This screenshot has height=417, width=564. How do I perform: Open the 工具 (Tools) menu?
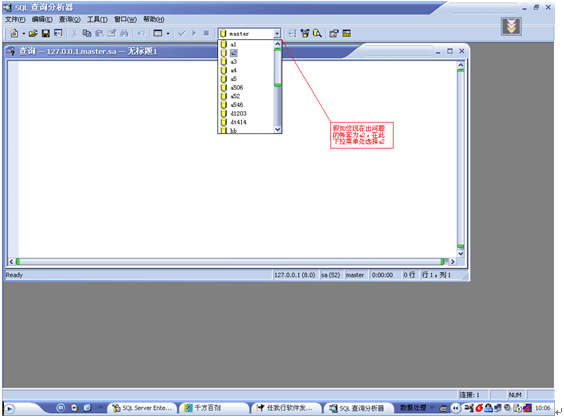(x=97, y=19)
